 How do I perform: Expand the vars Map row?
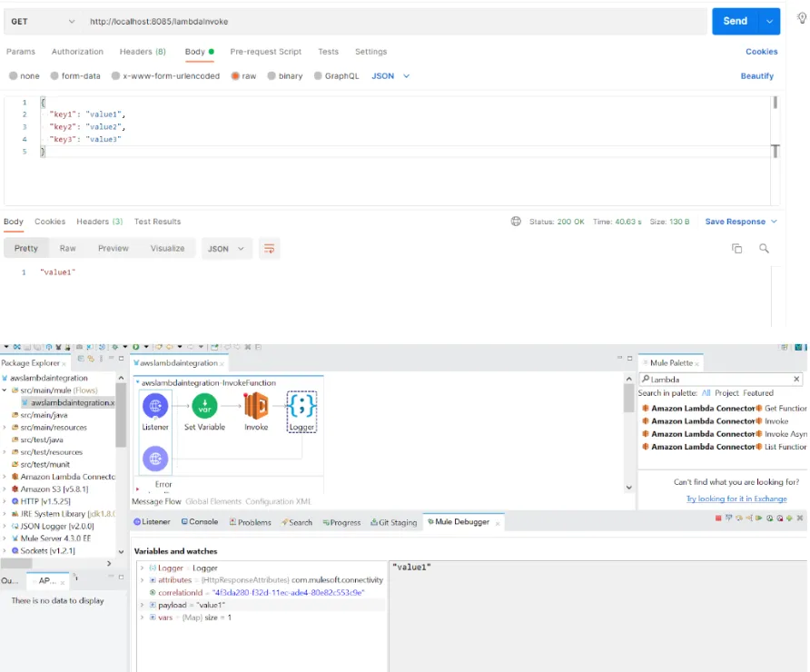(142, 618)
